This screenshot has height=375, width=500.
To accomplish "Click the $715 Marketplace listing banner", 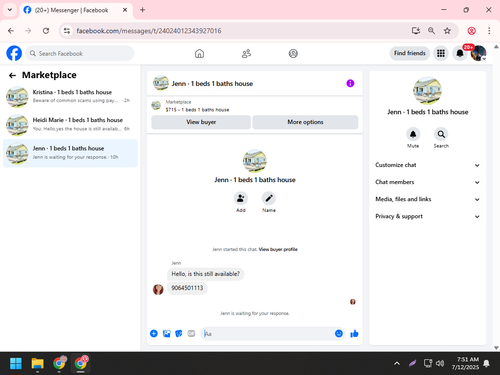I will tap(255, 106).
